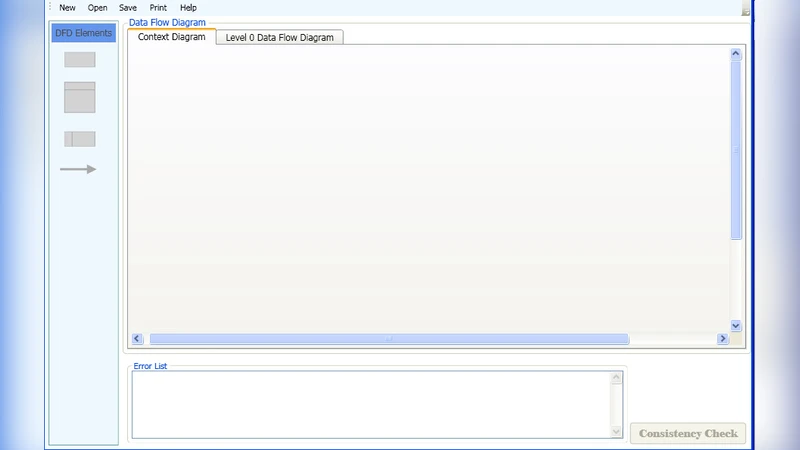Switch to the Context Diagram tab
This screenshot has width=800, height=450.
coord(171,37)
